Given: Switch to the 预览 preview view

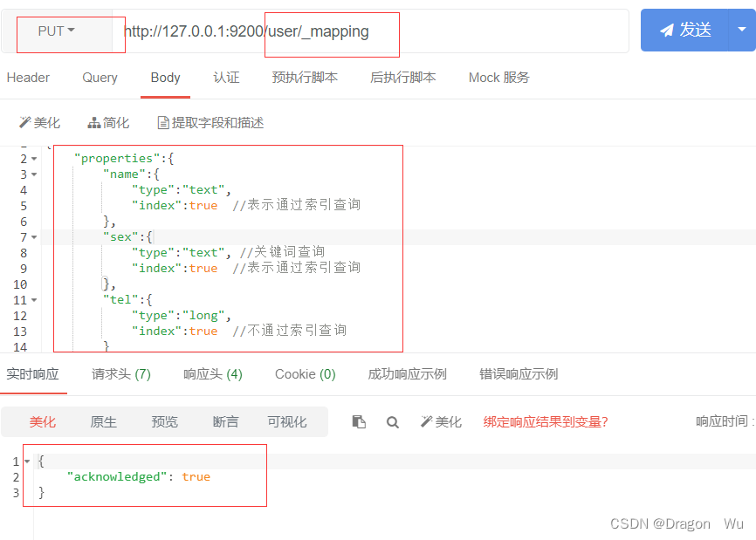Looking at the screenshot, I should 164,422.
